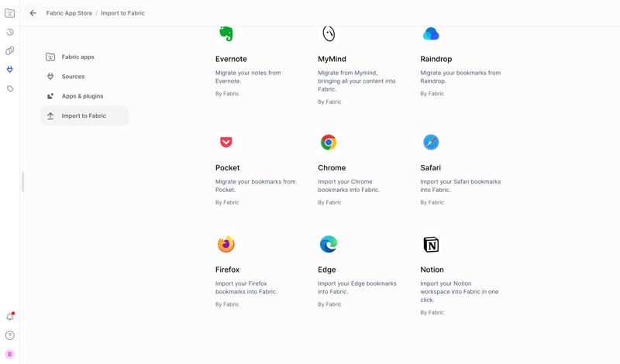This screenshot has width=620, height=364.
Task: Open the Edge browser icon
Action: coord(329,244)
